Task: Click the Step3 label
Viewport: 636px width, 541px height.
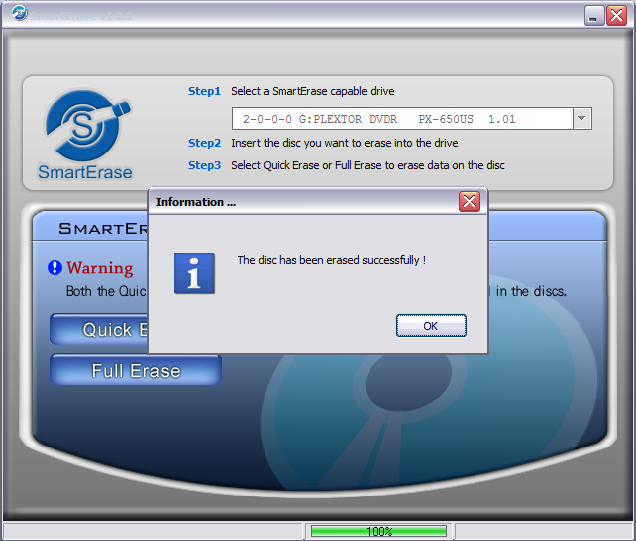Action: 204,165
